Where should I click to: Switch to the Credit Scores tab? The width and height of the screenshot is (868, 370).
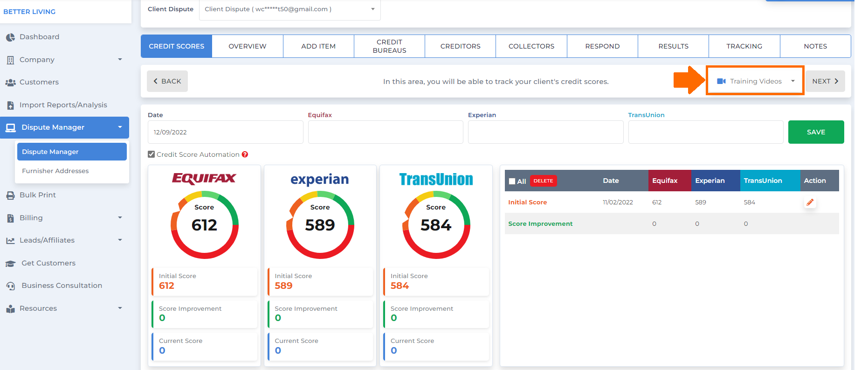point(177,46)
